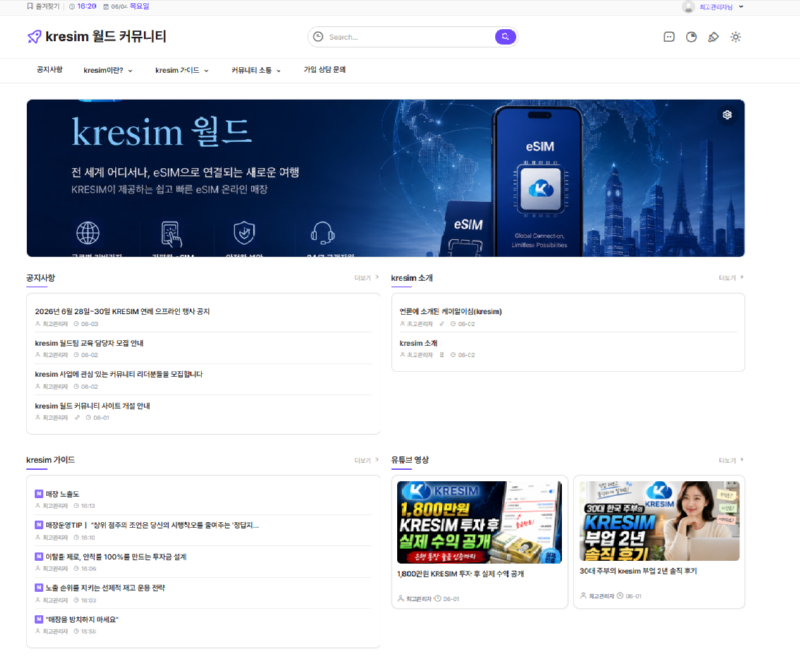Click the purple search magnifier button
Viewport: 800px width, 658px height.
505,37
